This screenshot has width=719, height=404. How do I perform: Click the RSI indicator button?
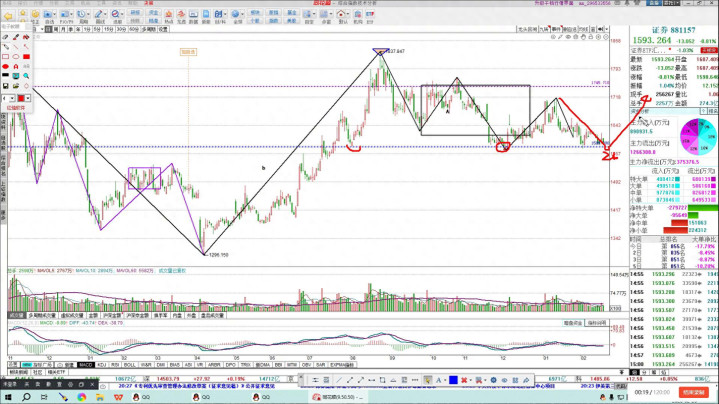pos(115,365)
